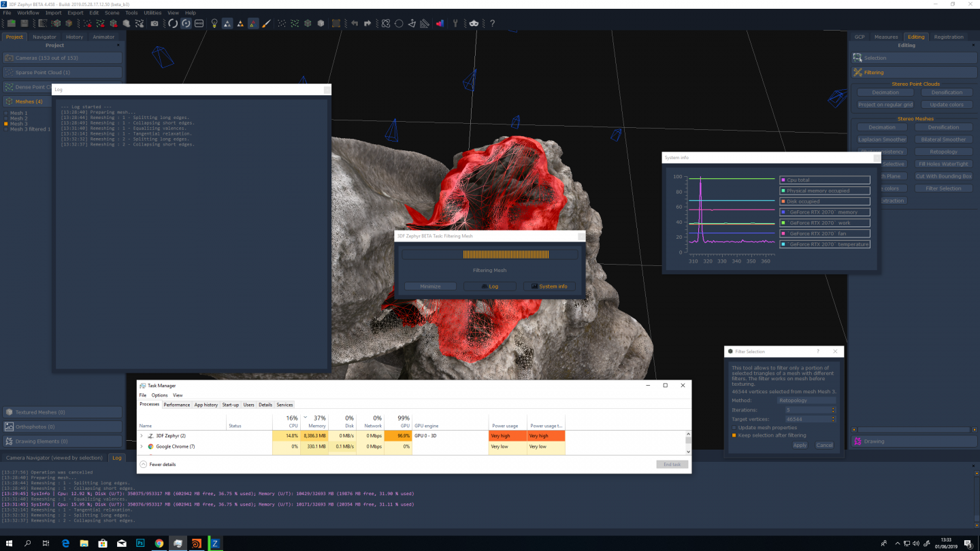Open help via question mark toolbar icon
Screen dimensions: 980x551
492,23
